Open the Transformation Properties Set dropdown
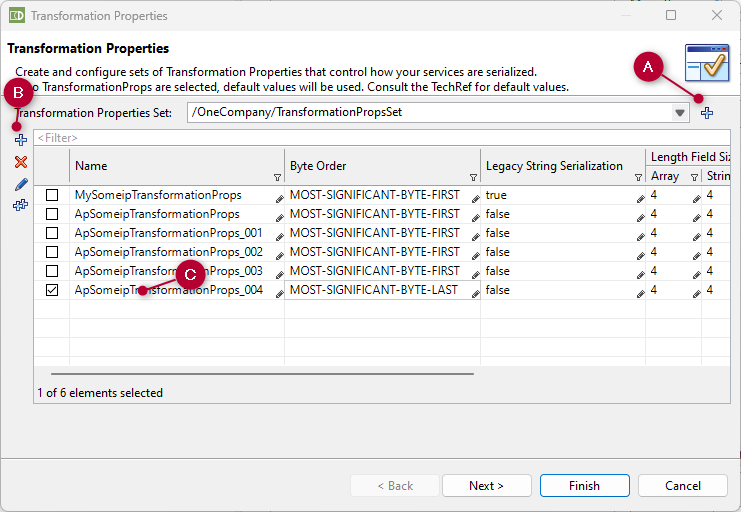This screenshot has height=512, width=741. [680, 113]
